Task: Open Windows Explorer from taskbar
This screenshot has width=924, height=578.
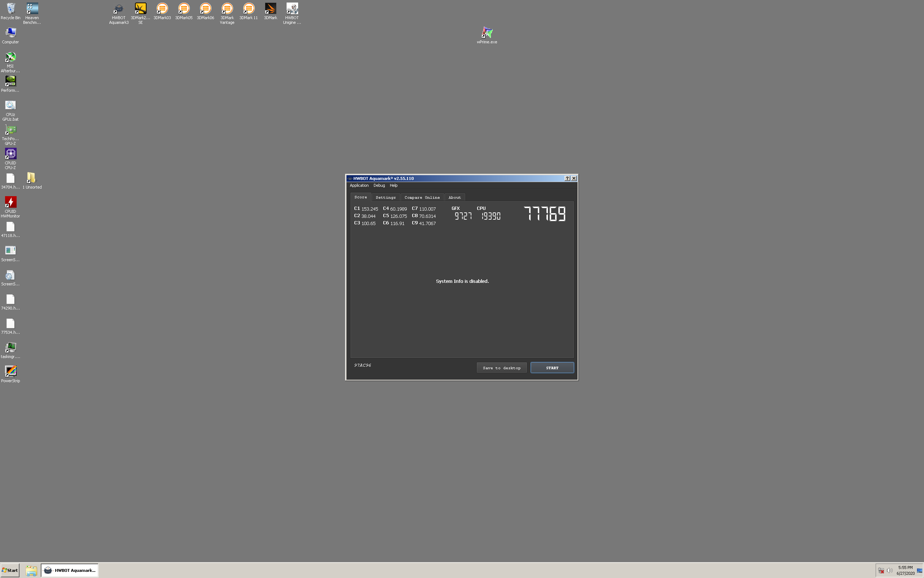Action: pyautogui.click(x=31, y=571)
